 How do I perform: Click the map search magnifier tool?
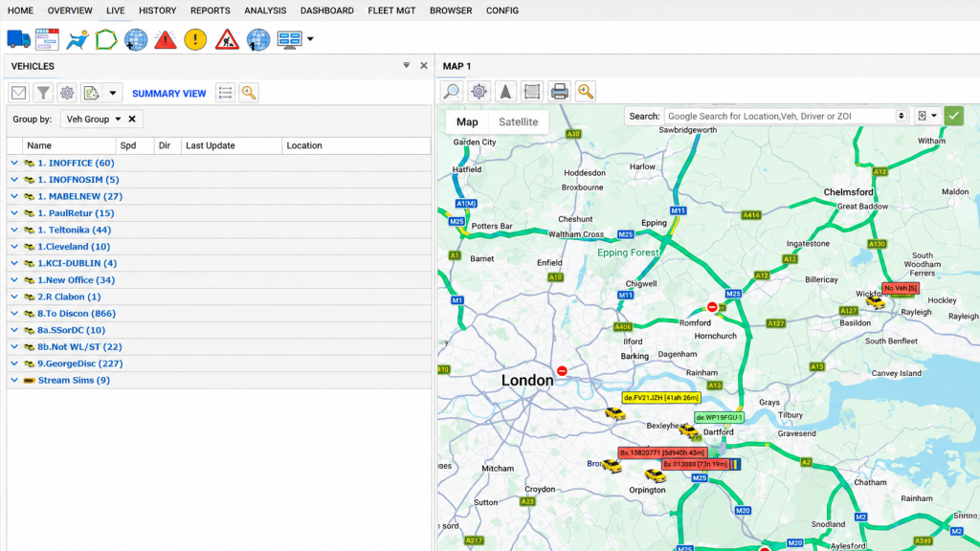[452, 91]
